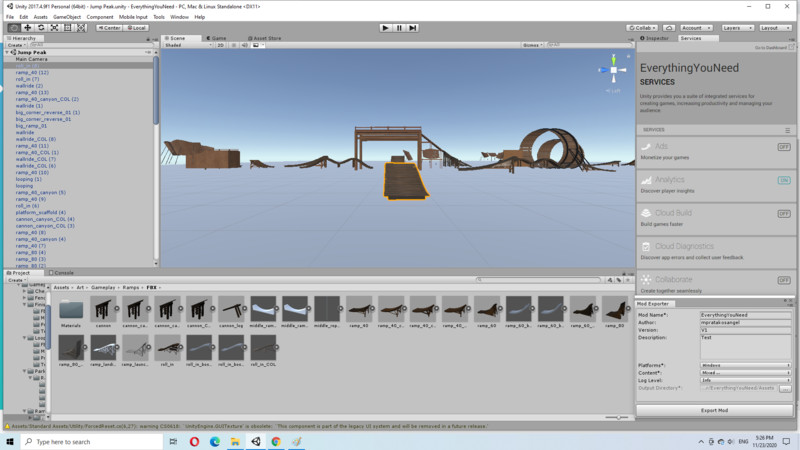The image size is (800, 450).
Task: Open scene effects image icon
Action: click(256, 45)
